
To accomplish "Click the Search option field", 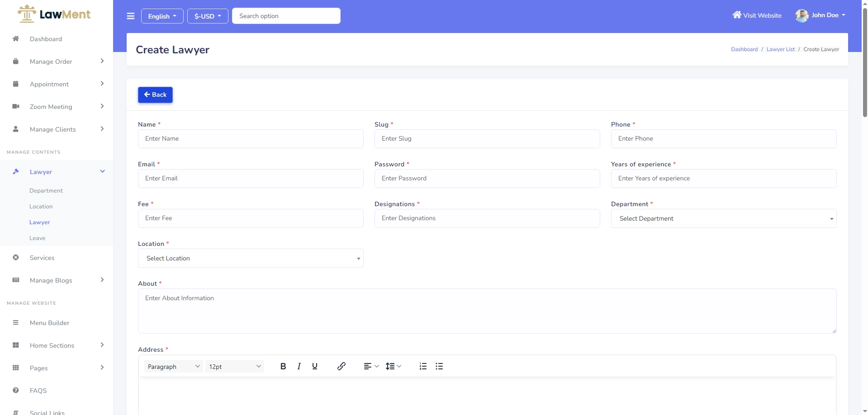I will pyautogui.click(x=286, y=16).
